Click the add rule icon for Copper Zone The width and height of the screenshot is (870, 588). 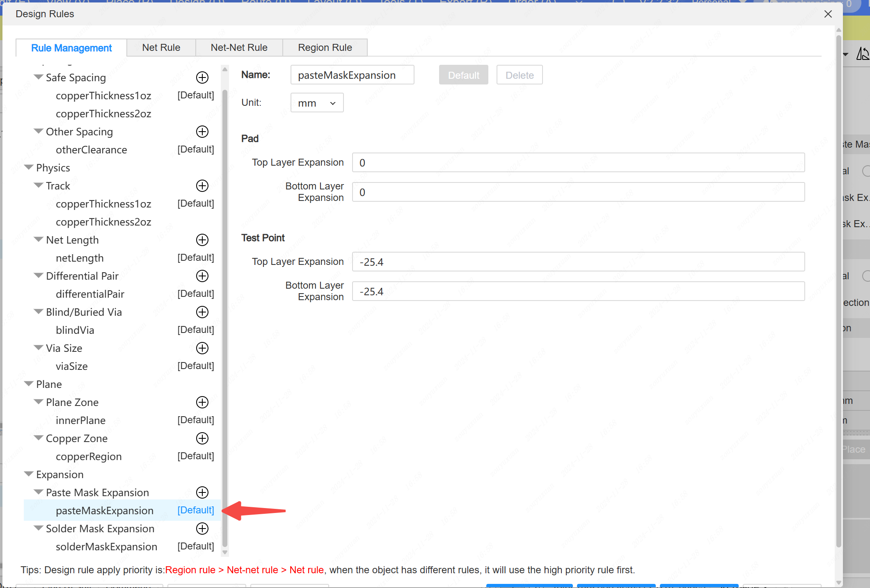[201, 438]
